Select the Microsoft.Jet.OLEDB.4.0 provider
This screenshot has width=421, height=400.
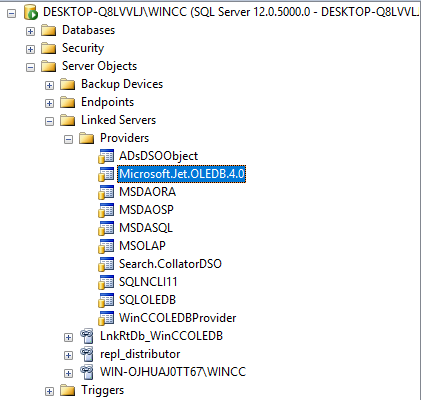pos(182,174)
